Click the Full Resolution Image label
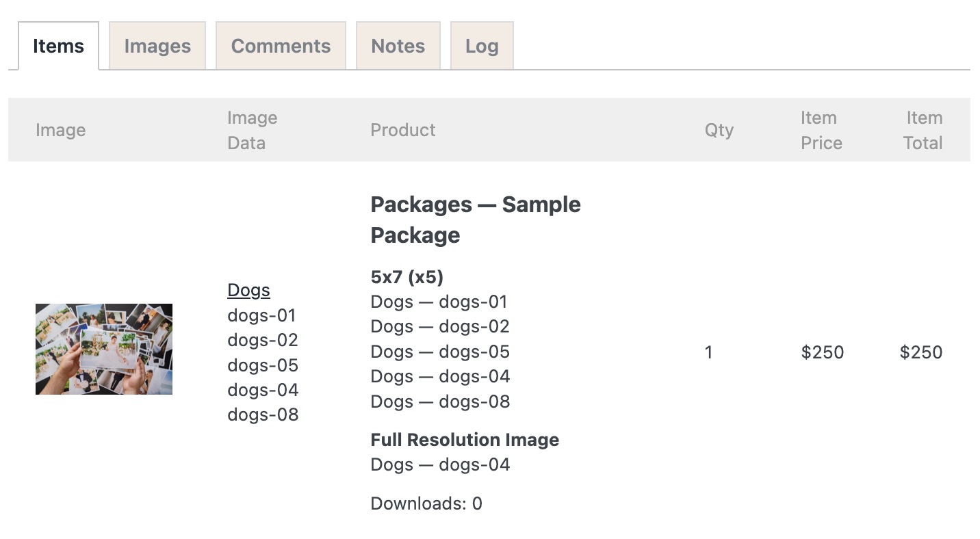Viewport: 980px width, 539px height. click(465, 440)
